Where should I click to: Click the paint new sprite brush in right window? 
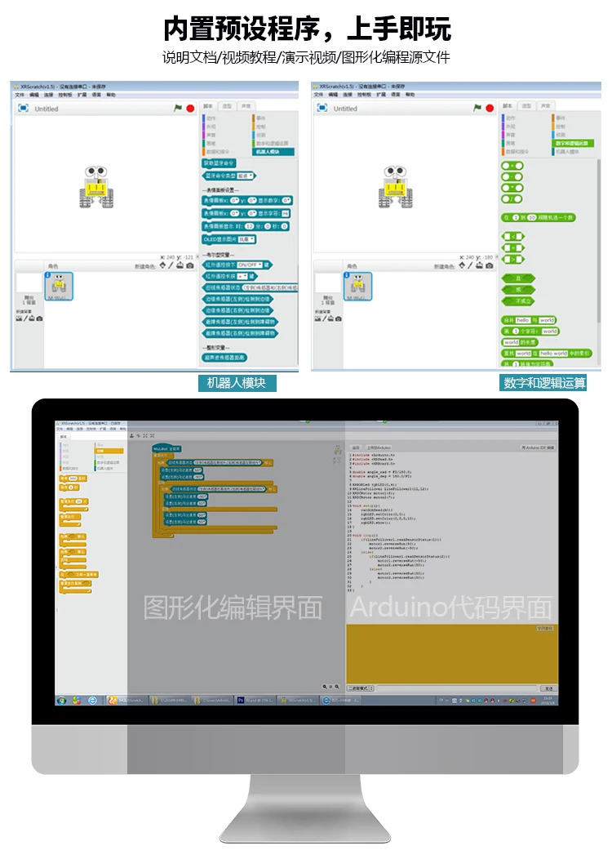pos(470,265)
